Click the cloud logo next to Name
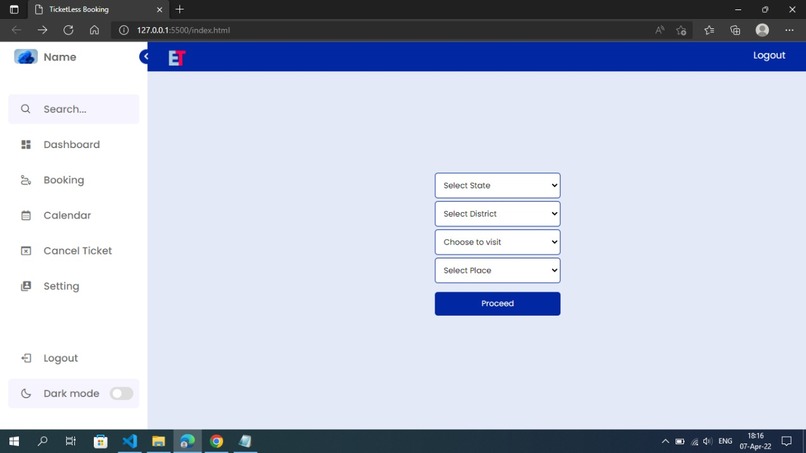 click(26, 57)
